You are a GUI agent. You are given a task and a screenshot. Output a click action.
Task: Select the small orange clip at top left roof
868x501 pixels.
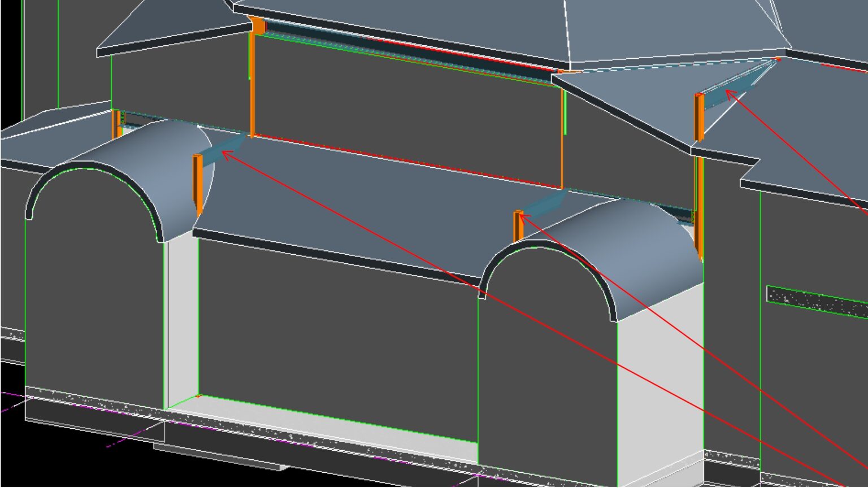pyautogui.click(x=257, y=23)
